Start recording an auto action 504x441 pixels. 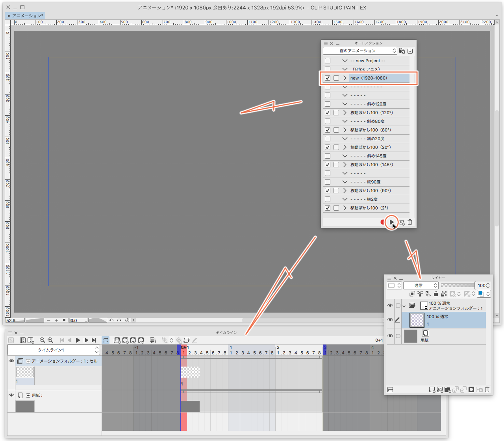(382, 222)
